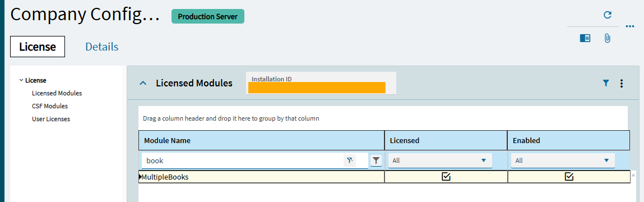Viewport: 644px width, 202px height.
Task: Open Licensed Modules vertical ellipsis menu
Action: coord(622,84)
